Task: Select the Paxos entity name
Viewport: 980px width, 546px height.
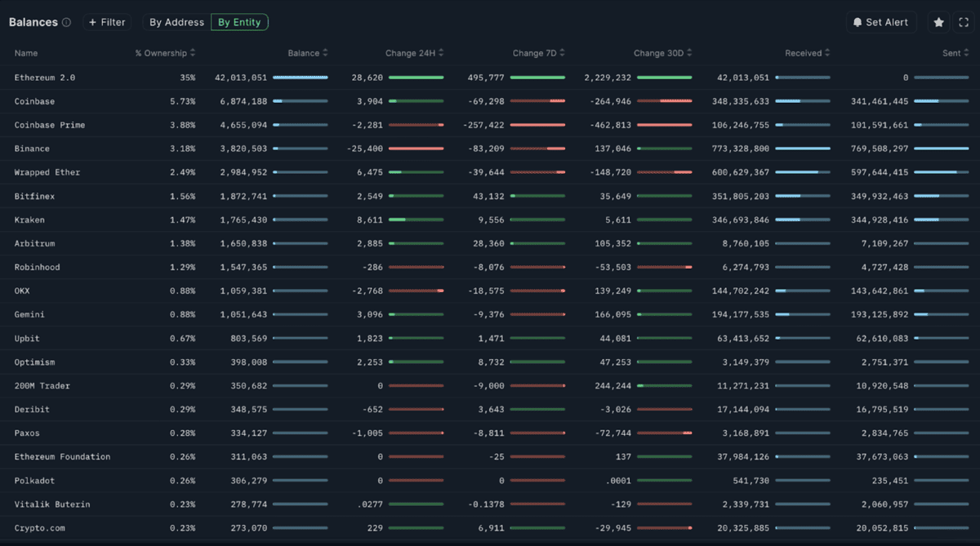Action: pyautogui.click(x=27, y=433)
